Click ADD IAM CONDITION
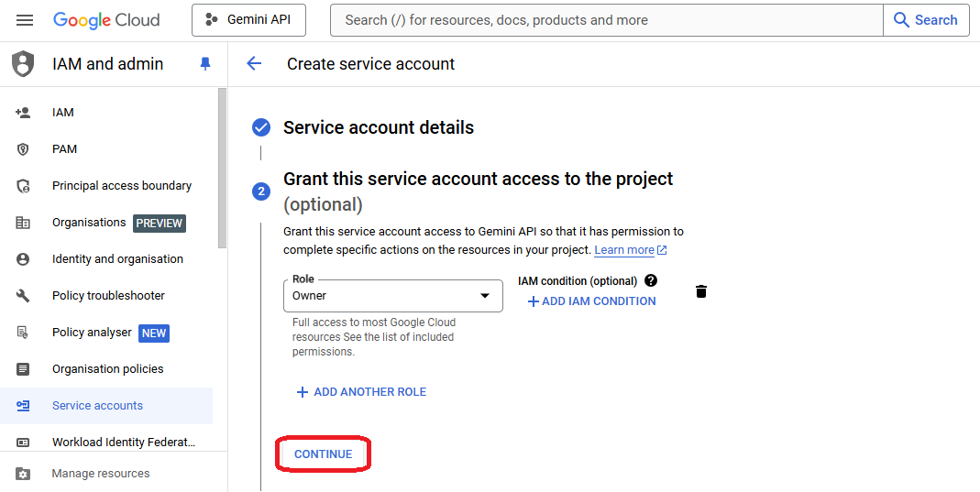This screenshot has width=980, height=492. (x=591, y=301)
